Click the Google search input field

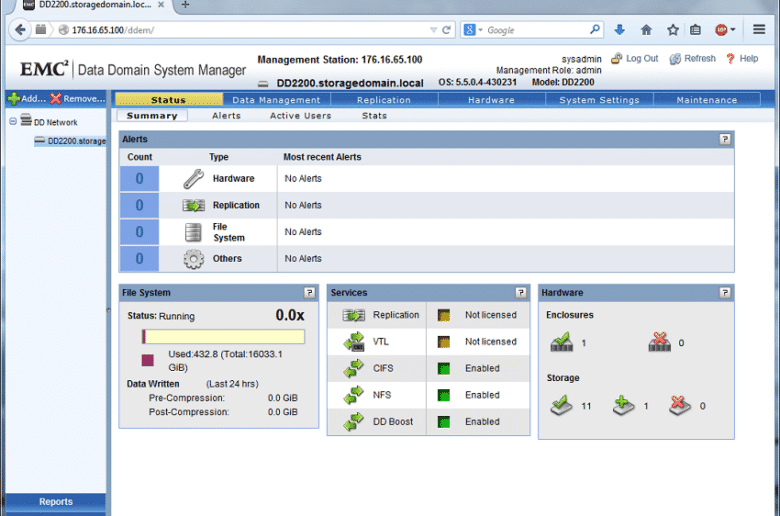(536, 30)
